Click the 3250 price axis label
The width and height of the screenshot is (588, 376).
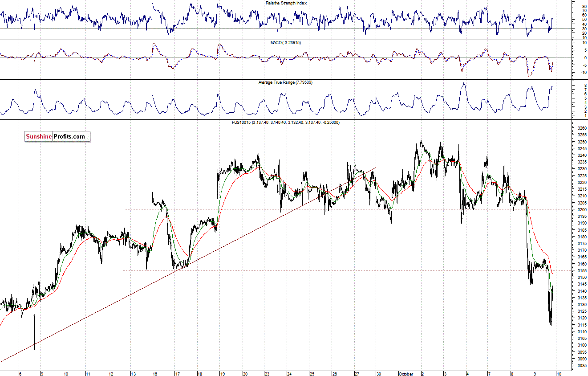[582, 142]
